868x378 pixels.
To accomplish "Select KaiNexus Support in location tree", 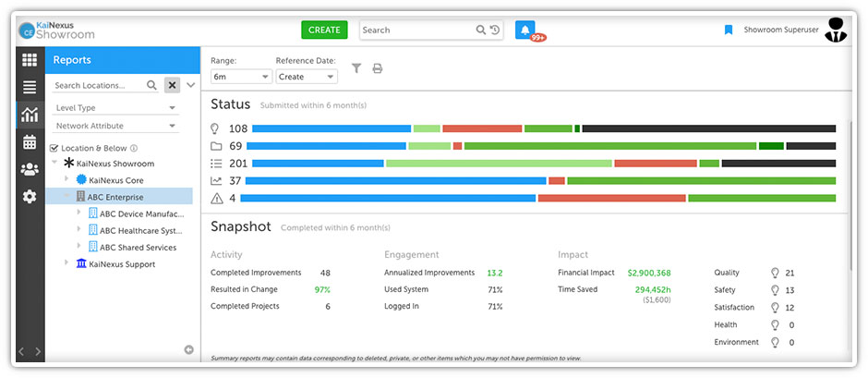I will 121,264.
